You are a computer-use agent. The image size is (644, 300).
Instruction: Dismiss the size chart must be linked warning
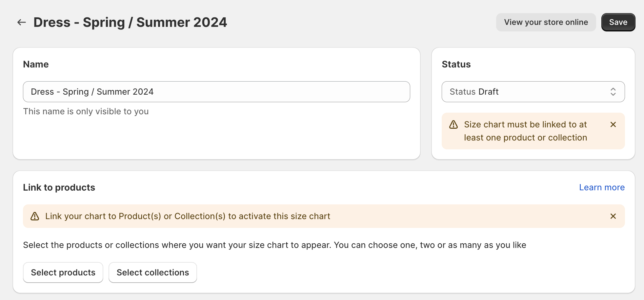click(x=613, y=124)
